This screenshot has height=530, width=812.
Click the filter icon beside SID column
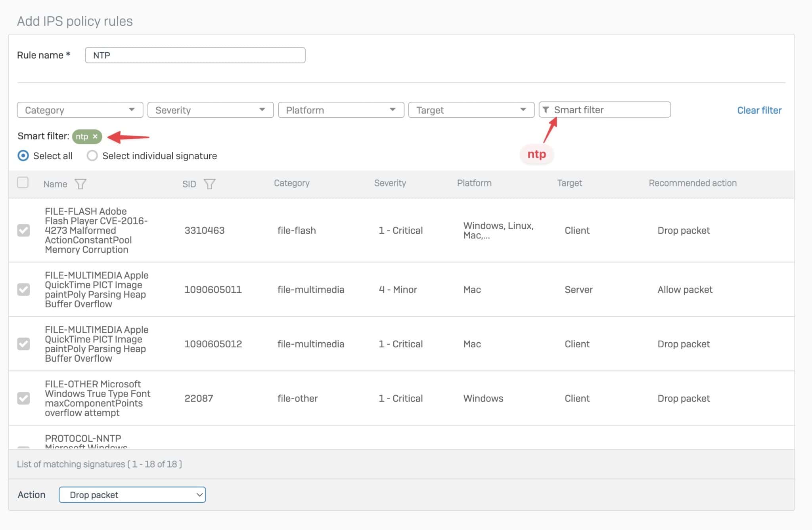pos(209,183)
